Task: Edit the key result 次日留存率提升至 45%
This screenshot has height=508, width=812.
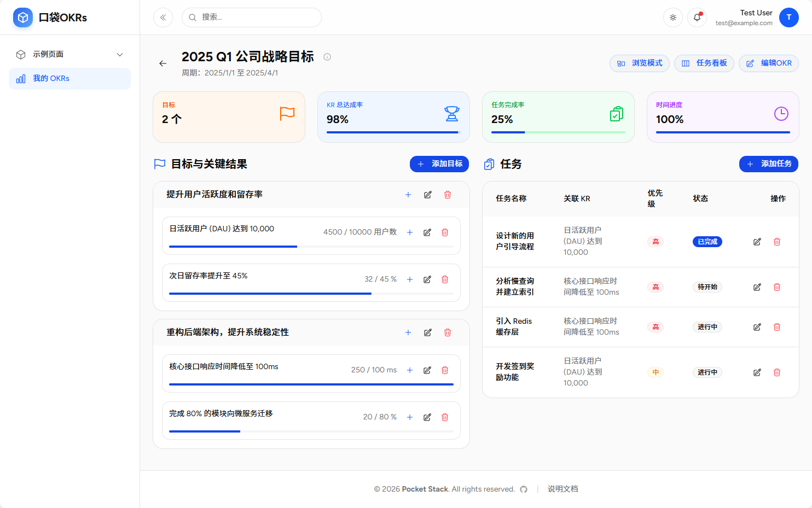Action: click(x=427, y=279)
